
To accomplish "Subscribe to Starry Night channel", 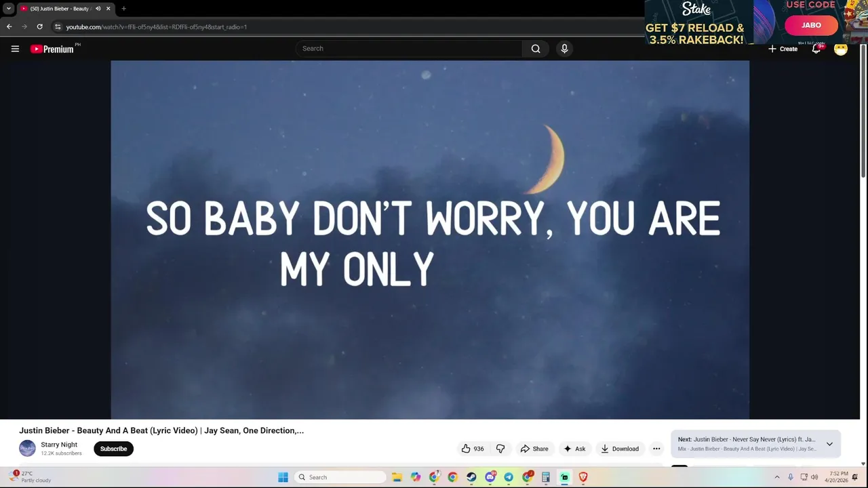I will (113, 449).
